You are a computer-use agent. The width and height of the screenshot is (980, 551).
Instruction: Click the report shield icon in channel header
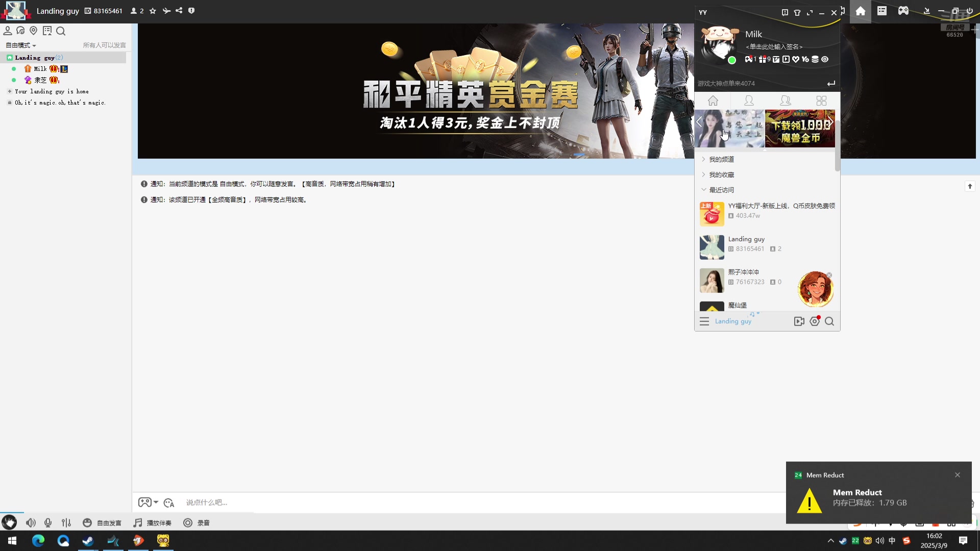click(x=191, y=11)
